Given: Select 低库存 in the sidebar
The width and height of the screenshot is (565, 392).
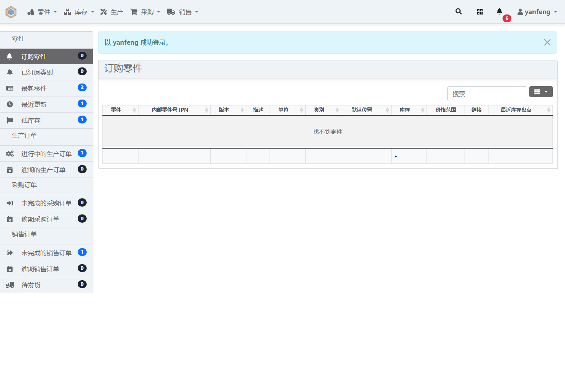Looking at the screenshot, I should point(46,120).
